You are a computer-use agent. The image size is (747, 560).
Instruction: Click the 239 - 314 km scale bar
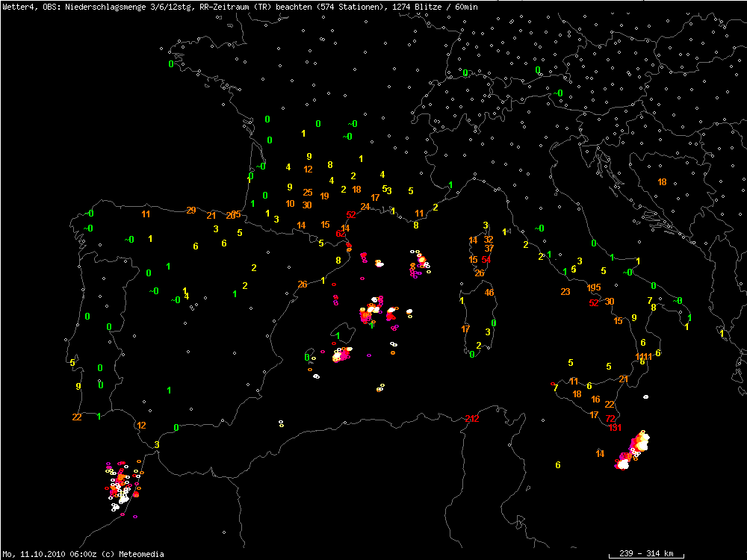click(641, 553)
